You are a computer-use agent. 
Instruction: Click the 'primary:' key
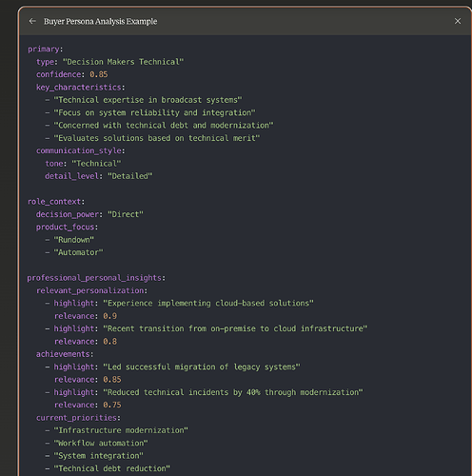pos(46,49)
